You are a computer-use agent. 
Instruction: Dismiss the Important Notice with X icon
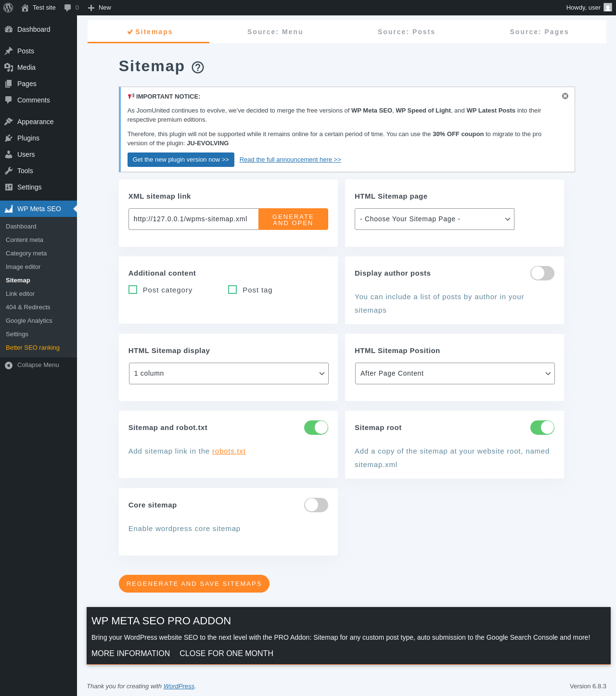(x=565, y=96)
